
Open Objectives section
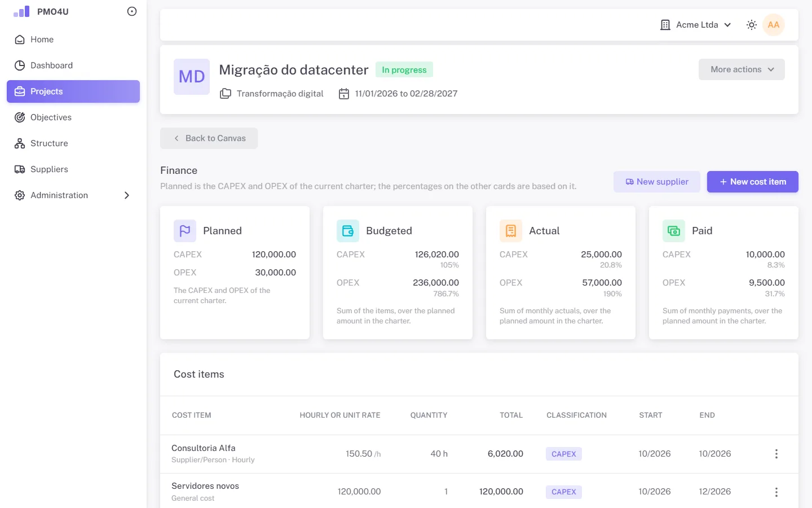[73, 117]
